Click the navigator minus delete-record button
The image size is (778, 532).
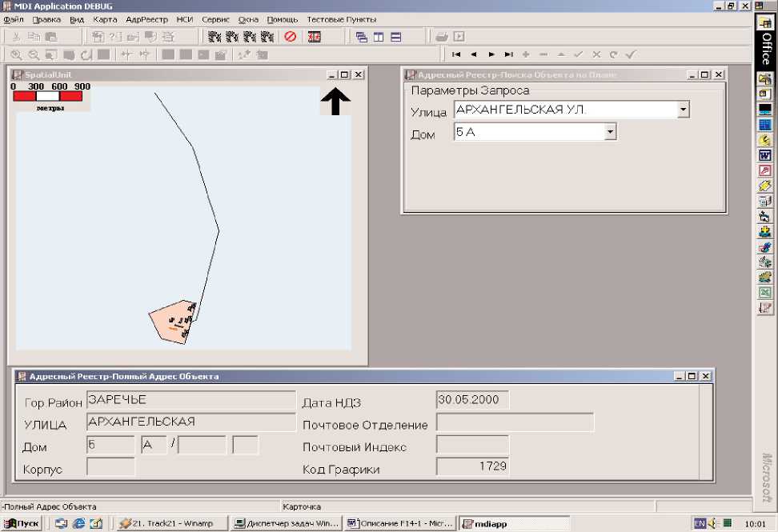543,54
